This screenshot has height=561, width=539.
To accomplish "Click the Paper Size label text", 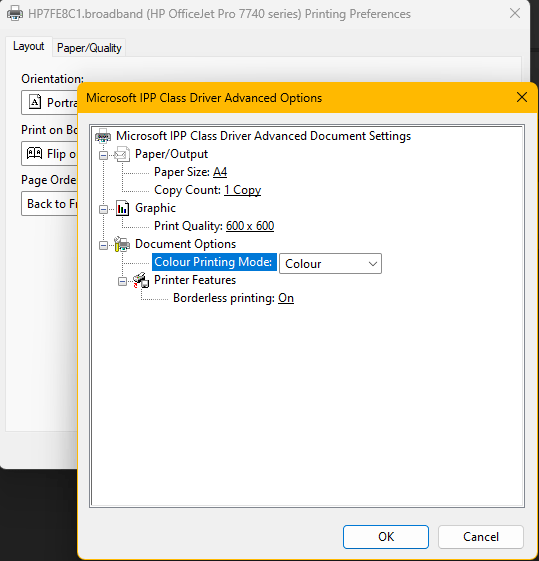I will click(182, 172).
